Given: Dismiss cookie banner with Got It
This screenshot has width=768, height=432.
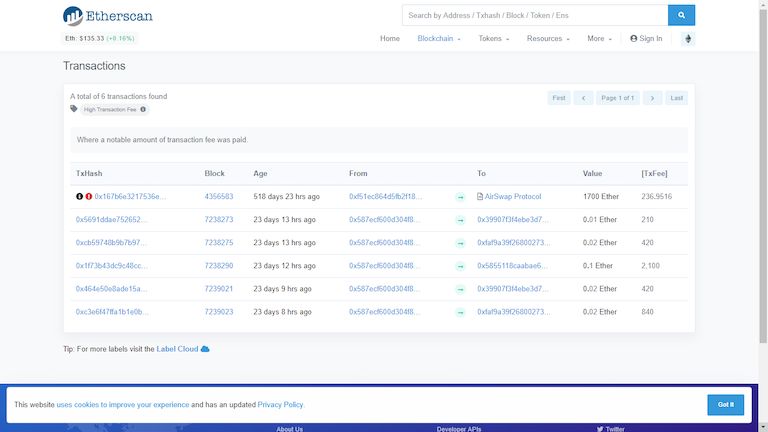Looking at the screenshot, I should click(x=725, y=405).
